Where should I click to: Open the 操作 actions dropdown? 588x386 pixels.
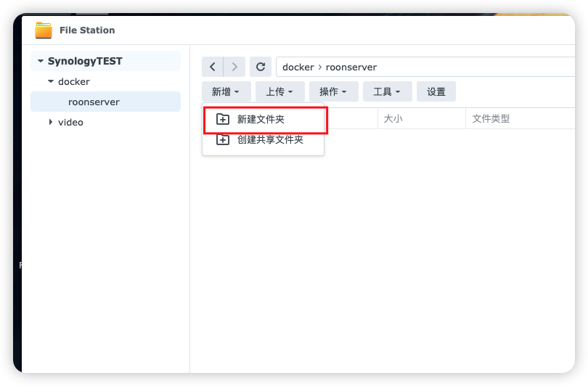point(333,91)
